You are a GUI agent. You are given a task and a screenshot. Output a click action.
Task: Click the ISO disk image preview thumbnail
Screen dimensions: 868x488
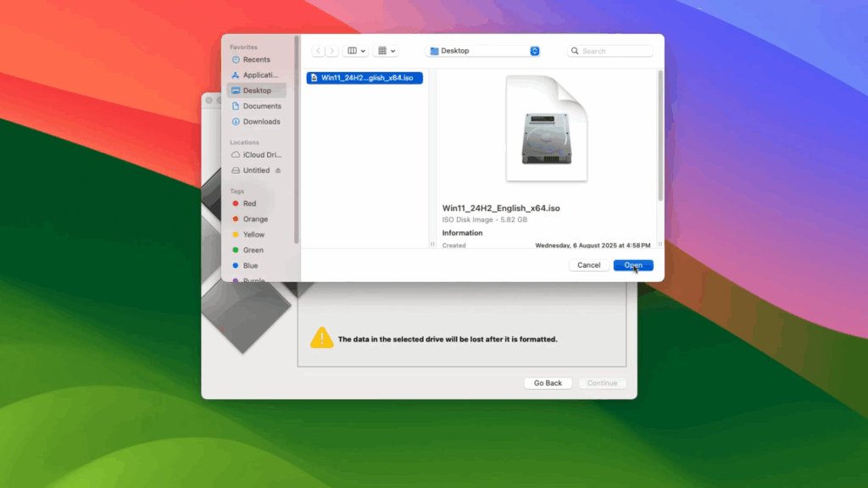tap(547, 129)
